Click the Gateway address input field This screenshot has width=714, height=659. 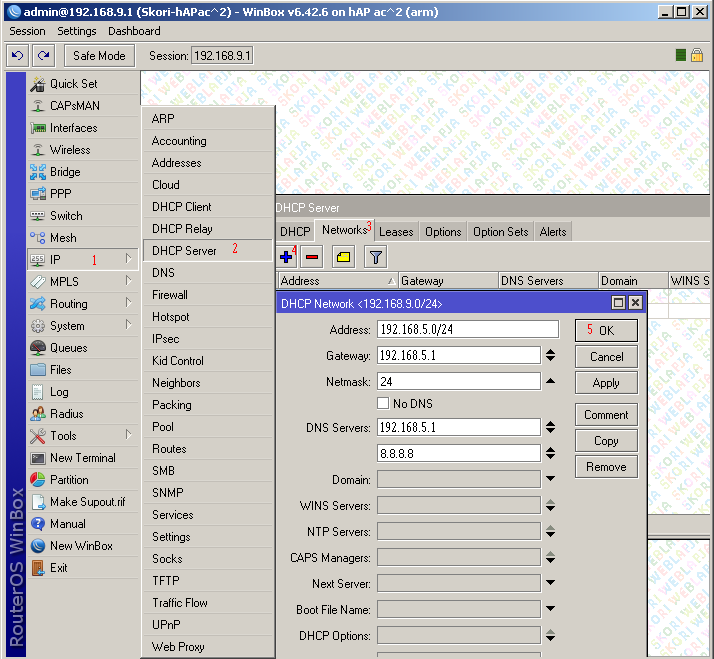pos(459,355)
